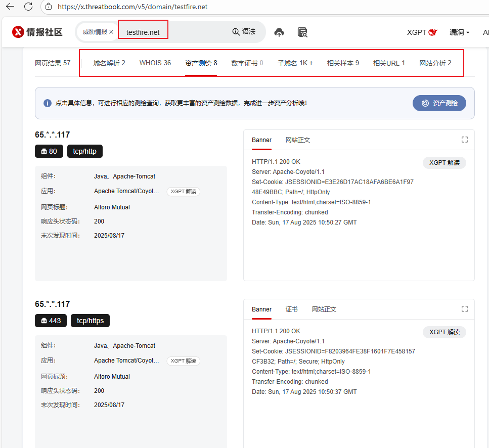Click the 情报社区 red X logo
The width and height of the screenshot is (489, 448).
(18, 32)
